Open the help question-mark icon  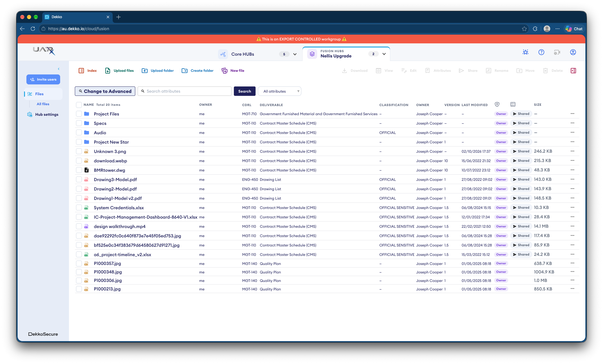point(541,52)
